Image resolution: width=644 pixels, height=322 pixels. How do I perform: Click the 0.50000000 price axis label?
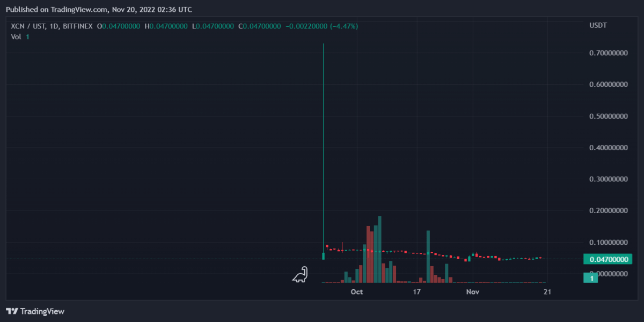[x=608, y=116]
